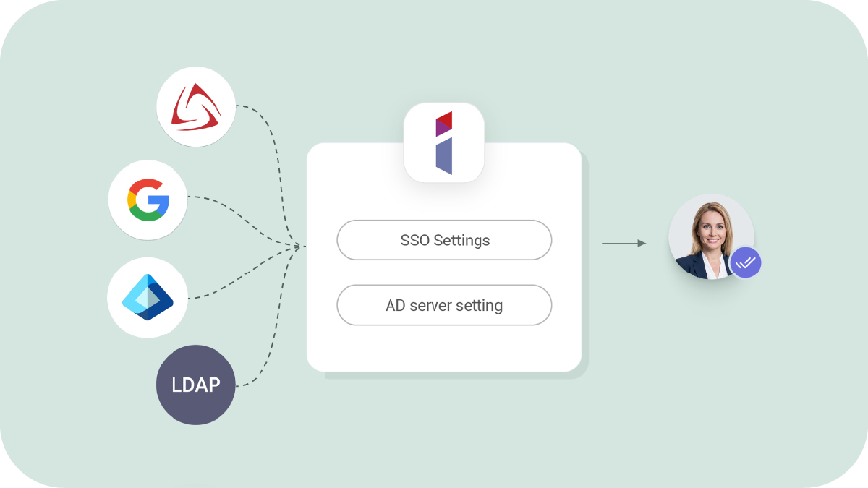Click the purple double-checkmark badge
Image resolution: width=868 pixels, height=488 pixels.
[x=745, y=263]
